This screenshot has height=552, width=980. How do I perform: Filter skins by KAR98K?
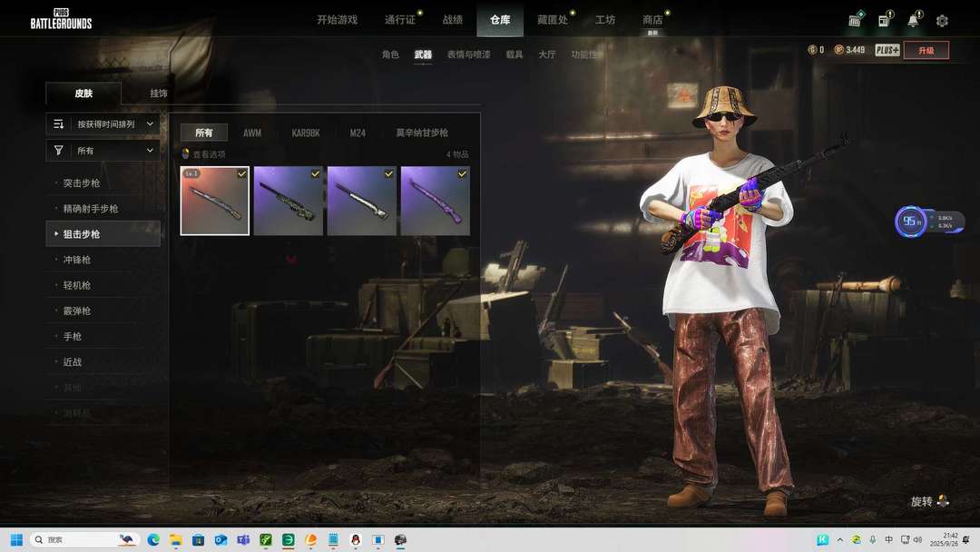tap(306, 133)
